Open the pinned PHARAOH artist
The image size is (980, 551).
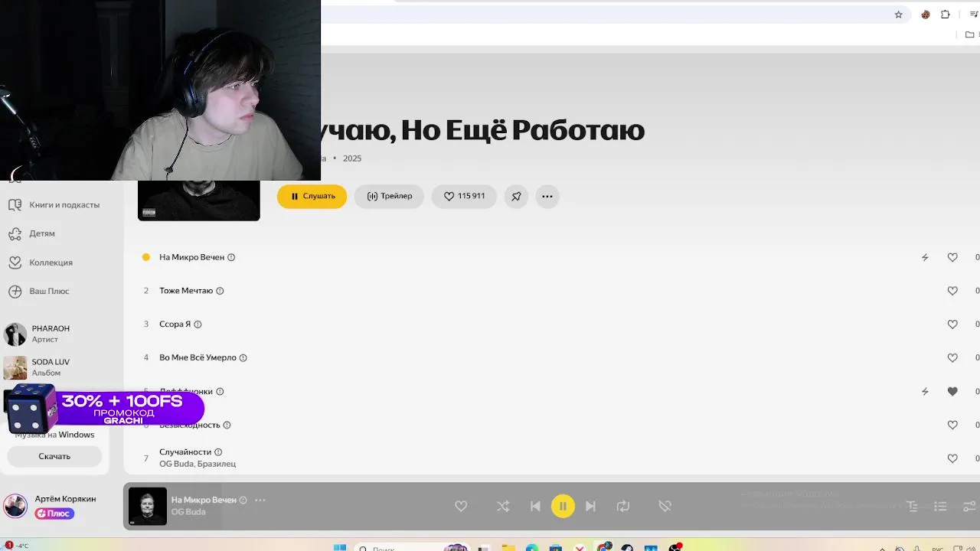click(50, 334)
